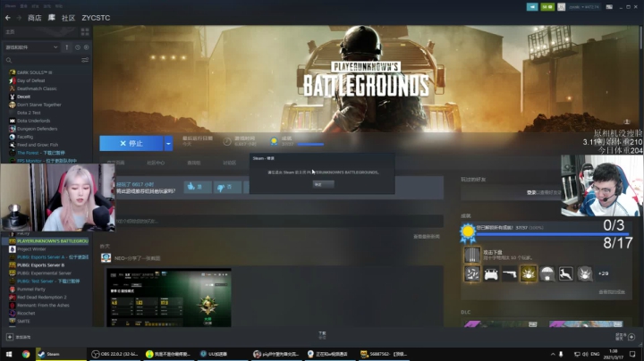Select PLAYERUNKNOWN'S BATTLEGROUNDS in library

[x=53, y=241]
